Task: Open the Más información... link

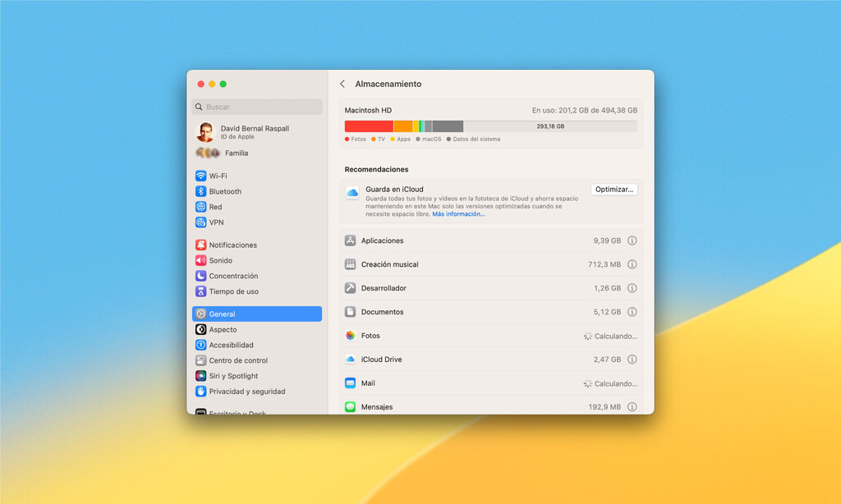Action: point(458,214)
